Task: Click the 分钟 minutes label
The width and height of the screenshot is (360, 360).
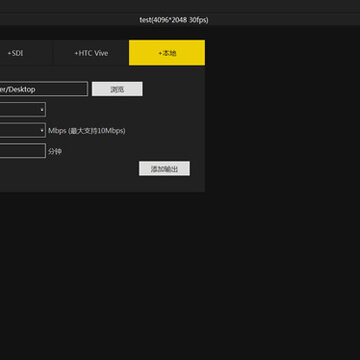Action: pyautogui.click(x=55, y=152)
